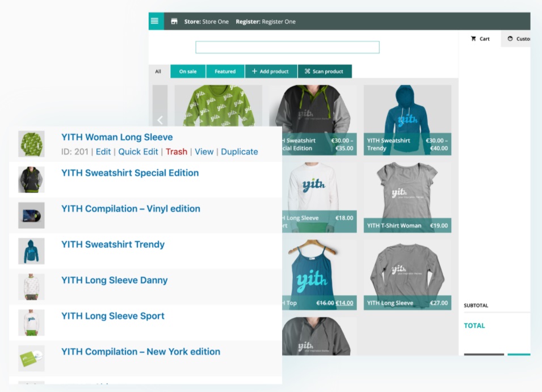
Task: Click the store icon beside Store One
Action: click(x=174, y=22)
